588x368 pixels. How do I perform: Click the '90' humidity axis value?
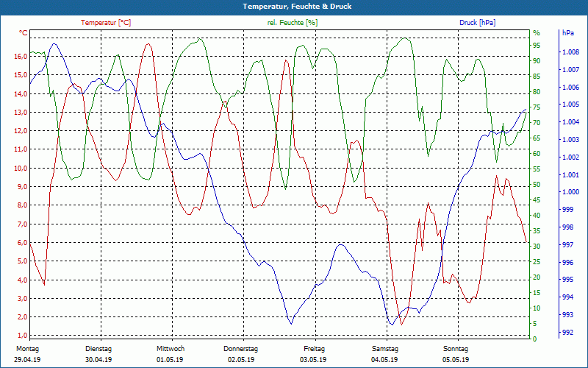click(537, 61)
